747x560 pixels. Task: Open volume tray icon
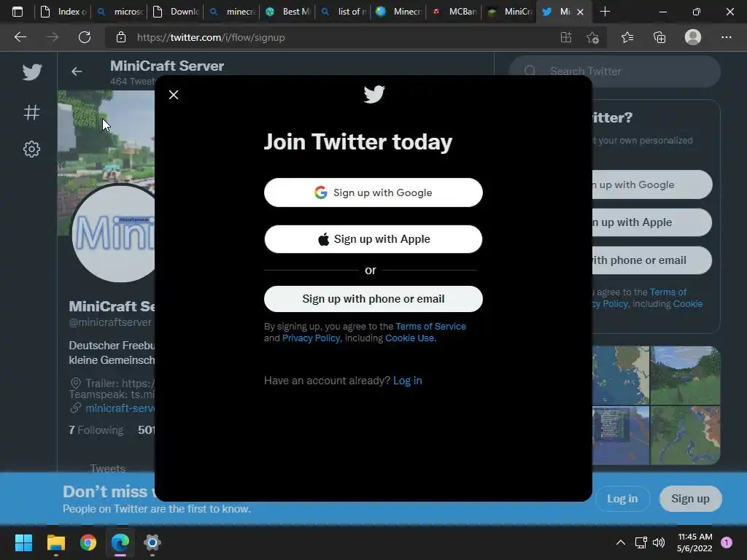(x=659, y=542)
